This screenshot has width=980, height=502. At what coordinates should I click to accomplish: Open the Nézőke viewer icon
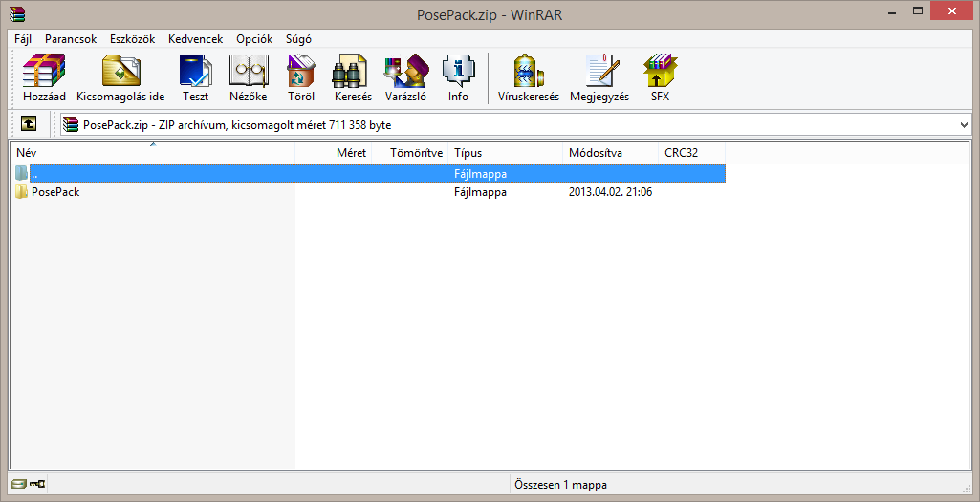click(249, 71)
